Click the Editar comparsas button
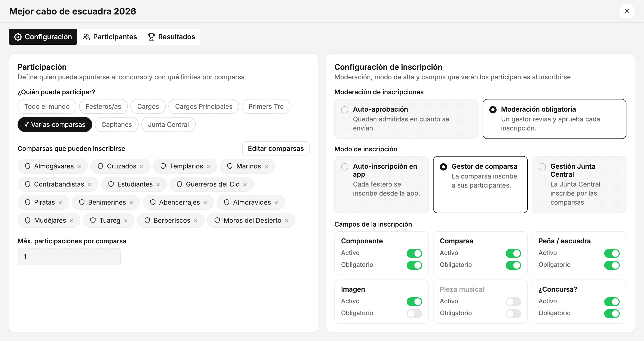This screenshot has height=341, width=644. [x=276, y=149]
